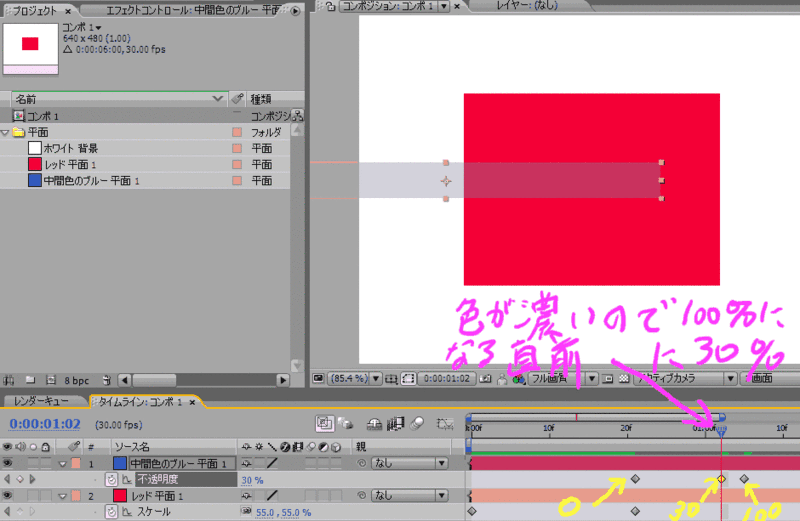This screenshot has width=800, height=521.
Task: Click graph icon beside 不透明度 property
Action: coord(127,480)
